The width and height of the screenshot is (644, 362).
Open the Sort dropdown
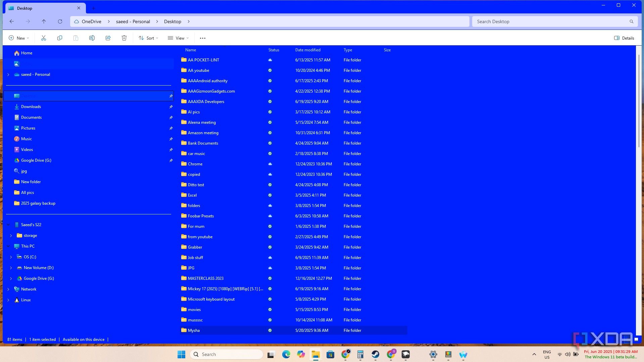pyautogui.click(x=148, y=38)
